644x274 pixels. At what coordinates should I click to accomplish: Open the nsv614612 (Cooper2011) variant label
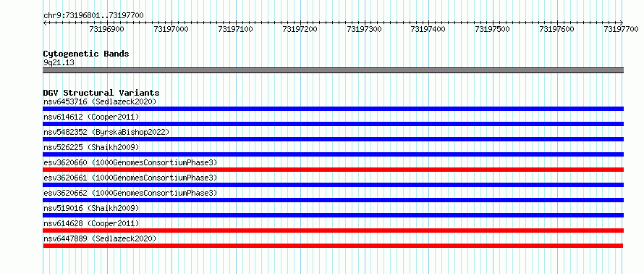91,117
